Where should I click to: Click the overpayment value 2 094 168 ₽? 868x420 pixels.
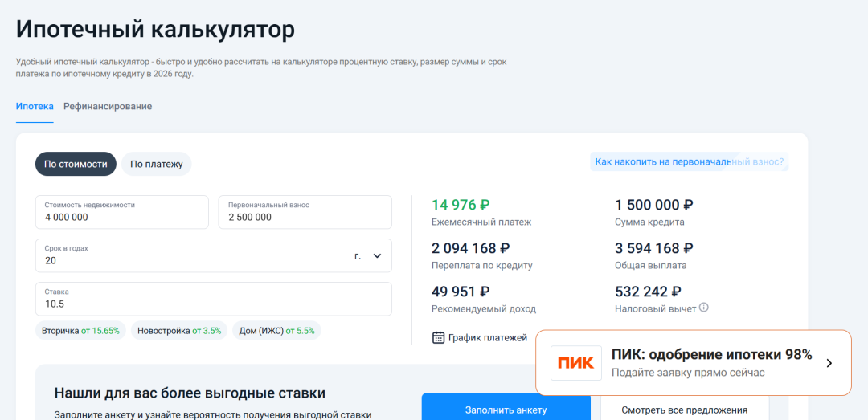470,248
